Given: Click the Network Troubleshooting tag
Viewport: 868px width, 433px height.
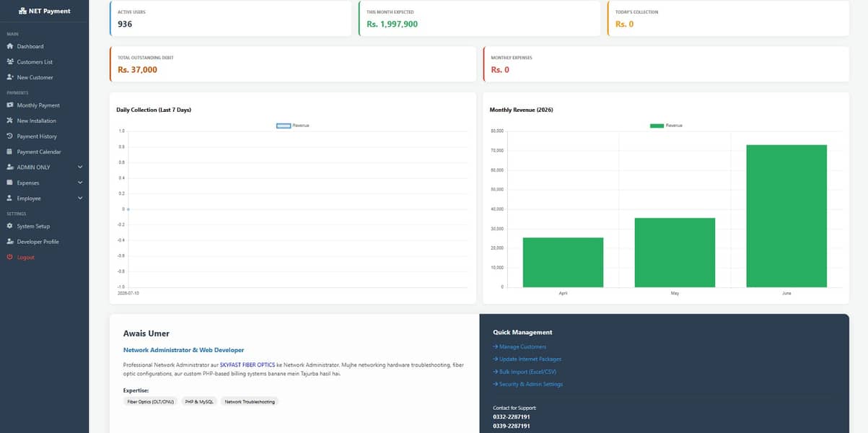Looking at the screenshot, I should [249, 401].
